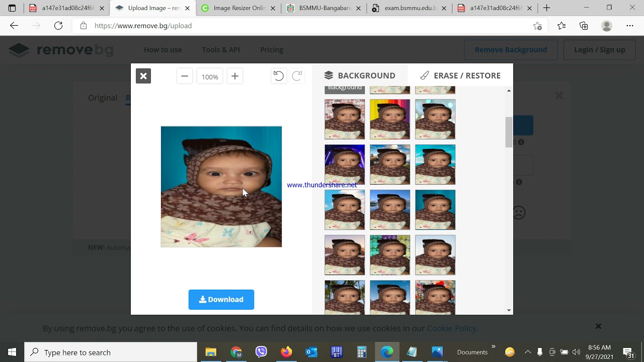Show hidden system tray icons

pyautogui.click(x=528, y=352)
